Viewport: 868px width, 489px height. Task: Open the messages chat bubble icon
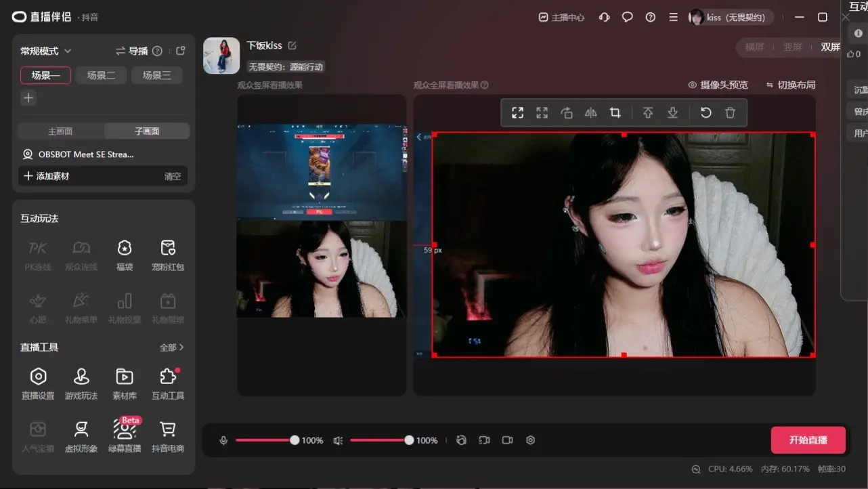click(627, 18)
